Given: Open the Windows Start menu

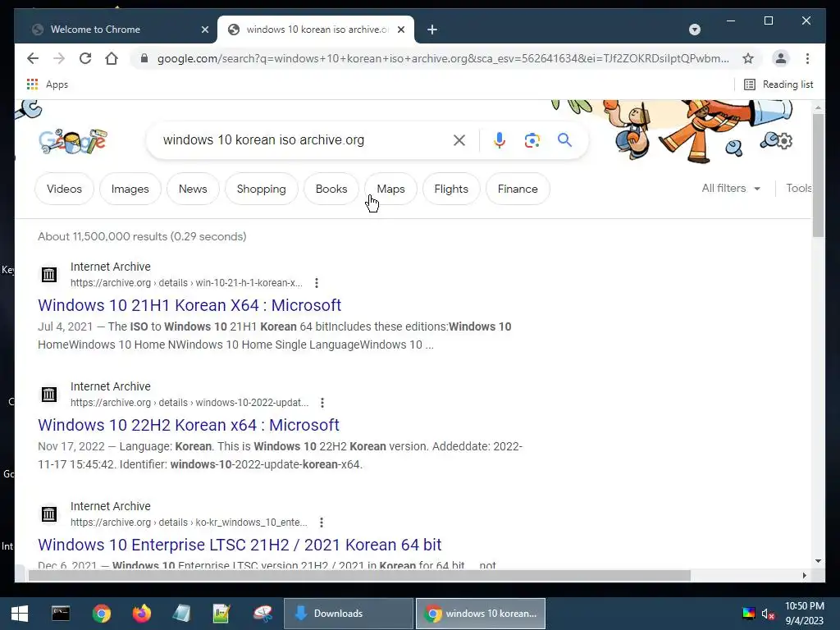Looking at the screenshot, I should tap(20, 614).
